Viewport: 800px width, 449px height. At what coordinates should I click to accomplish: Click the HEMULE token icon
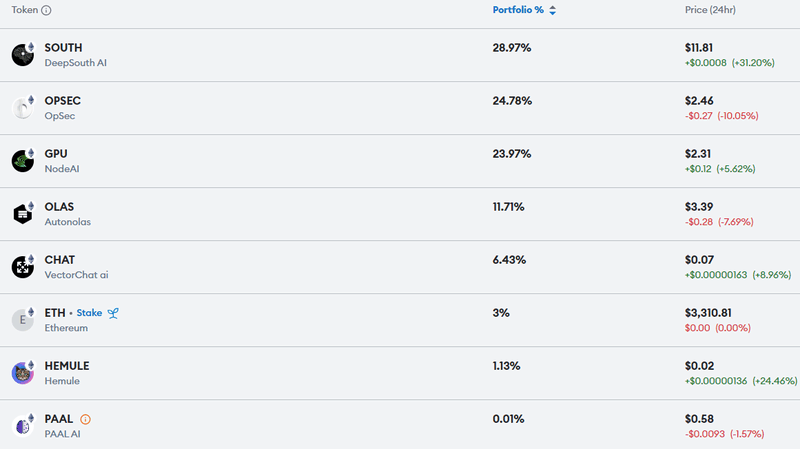tap(23, 373)
